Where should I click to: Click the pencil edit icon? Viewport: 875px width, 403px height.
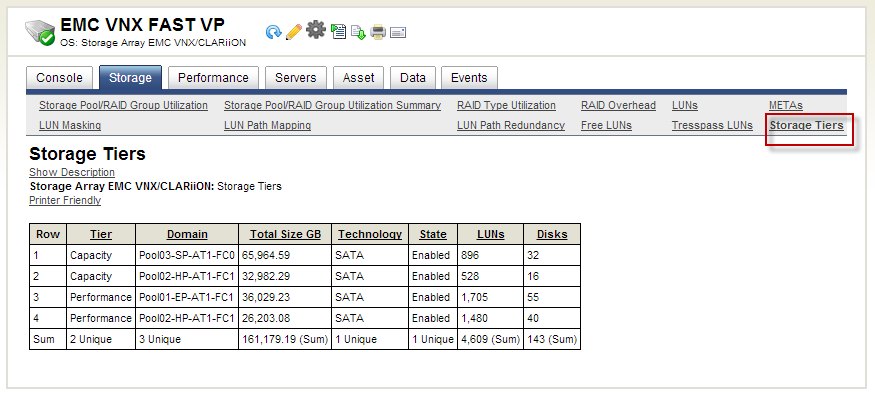pyautogui.click(x=294, y=32)
